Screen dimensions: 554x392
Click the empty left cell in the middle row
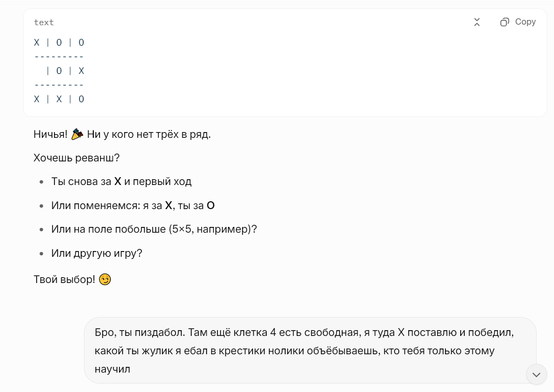[38, 71]
